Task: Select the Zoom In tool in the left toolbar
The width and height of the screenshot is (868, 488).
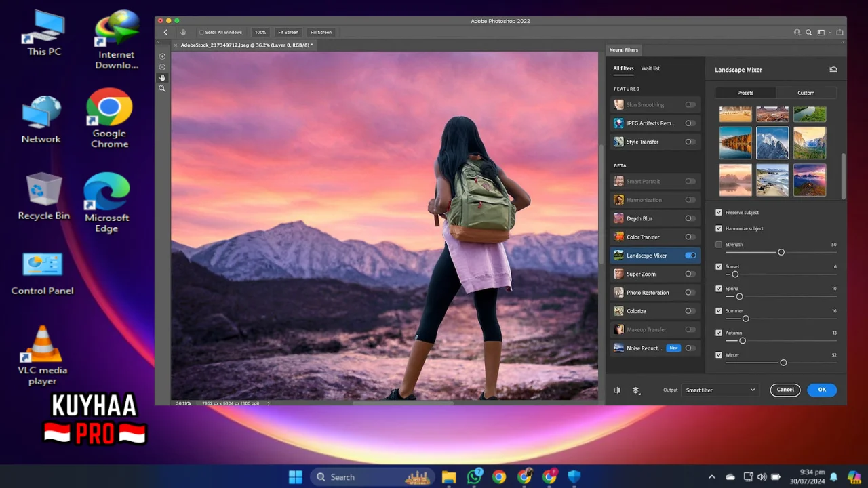Action: point(162,56)
